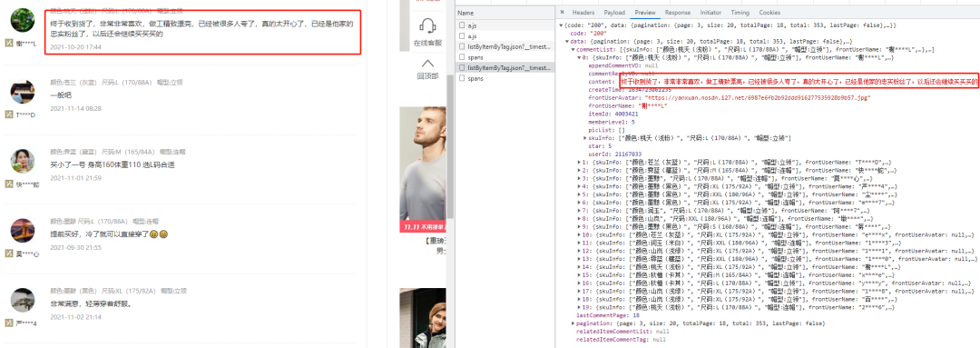Image resolution: width=980 pixels, height=348 pixels.
Task: Click avatar of reviewer 衢****L
Action: [x=23, y=20]
